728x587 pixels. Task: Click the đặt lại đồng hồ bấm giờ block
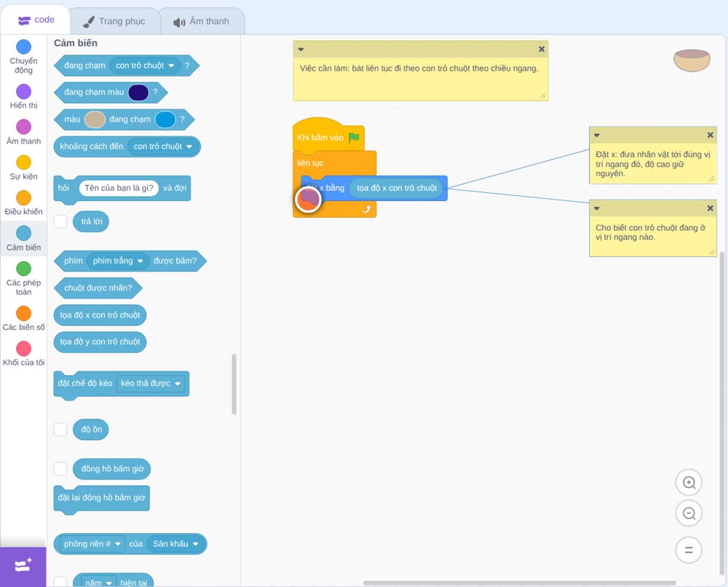(102, 498)
